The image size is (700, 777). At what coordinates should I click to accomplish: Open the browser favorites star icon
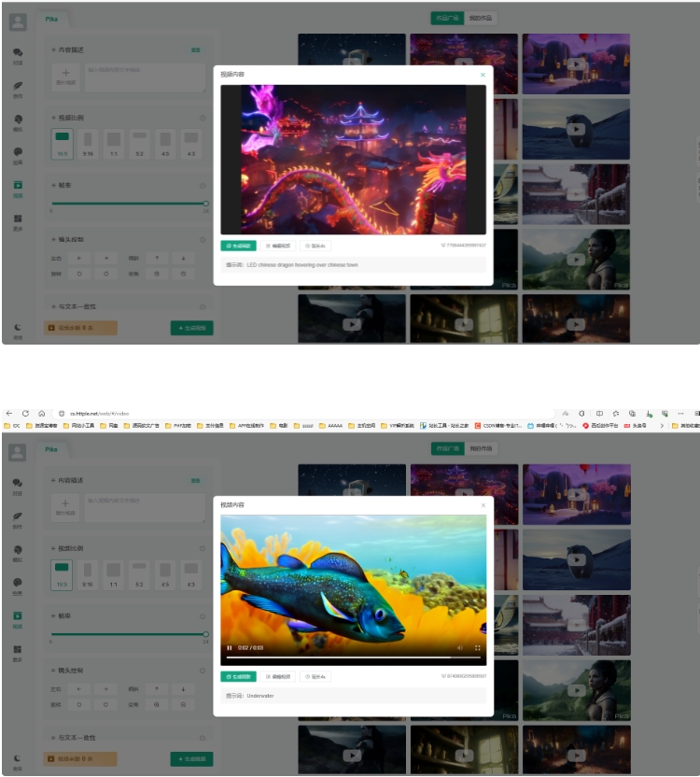(x=616, y=414)
